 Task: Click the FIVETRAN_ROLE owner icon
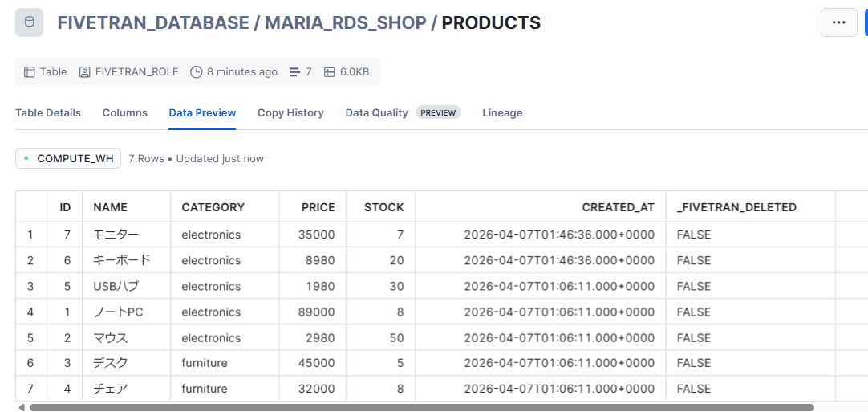85,72
